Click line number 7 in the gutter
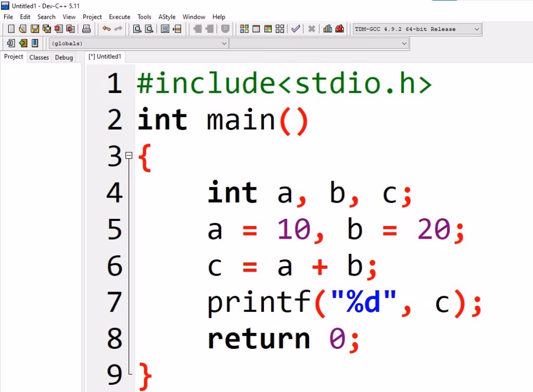 click(x=115, y=302)
